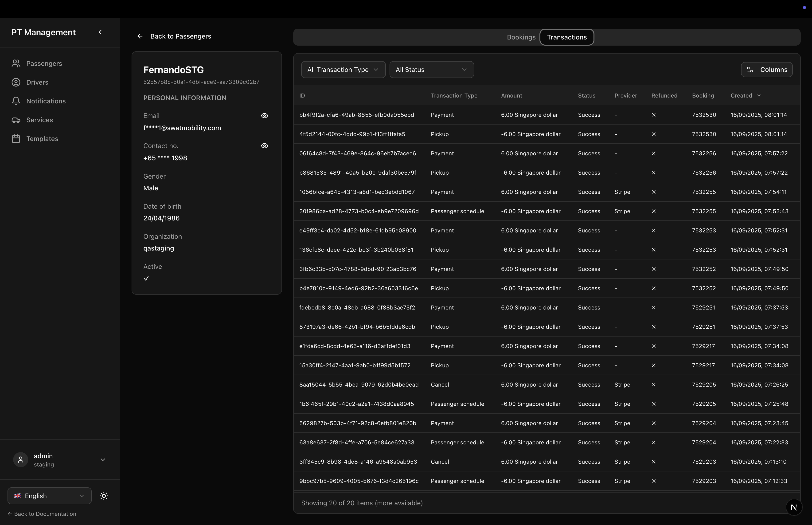
Task: Switch to the Bookings tab
Action: pos(521,38)
